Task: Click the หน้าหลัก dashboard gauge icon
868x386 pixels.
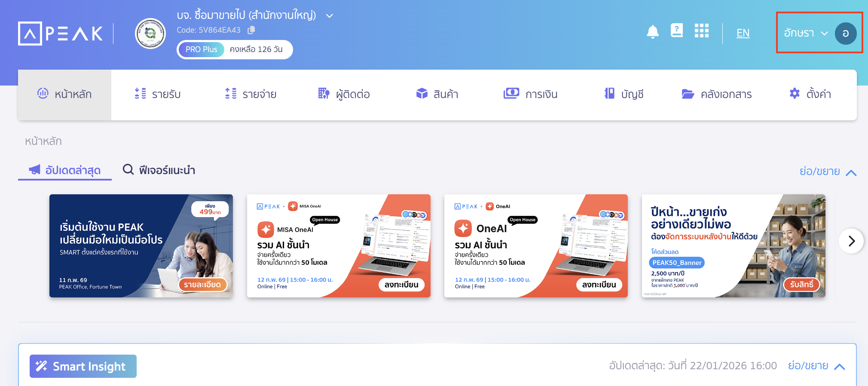Action: pos(43,93)
